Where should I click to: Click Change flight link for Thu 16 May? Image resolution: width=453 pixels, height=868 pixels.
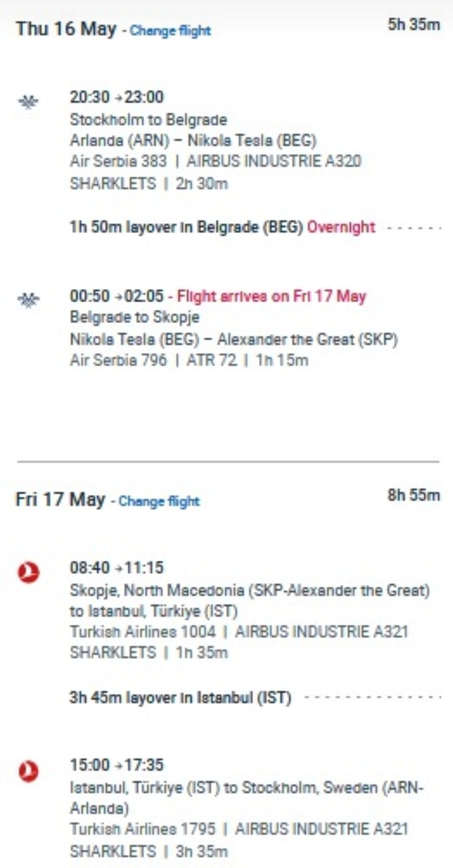170,30
